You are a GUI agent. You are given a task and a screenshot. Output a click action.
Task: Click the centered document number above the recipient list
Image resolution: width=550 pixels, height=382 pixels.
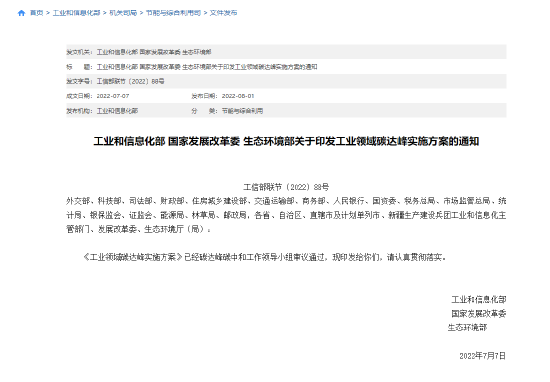pyautogui.click(x=286, y=187)
